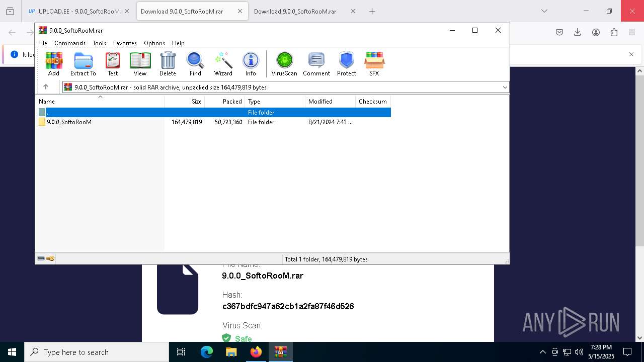Screen dimensions: 644x362
Task: Click the SFX toolbar icon
Action: point(374,64)
